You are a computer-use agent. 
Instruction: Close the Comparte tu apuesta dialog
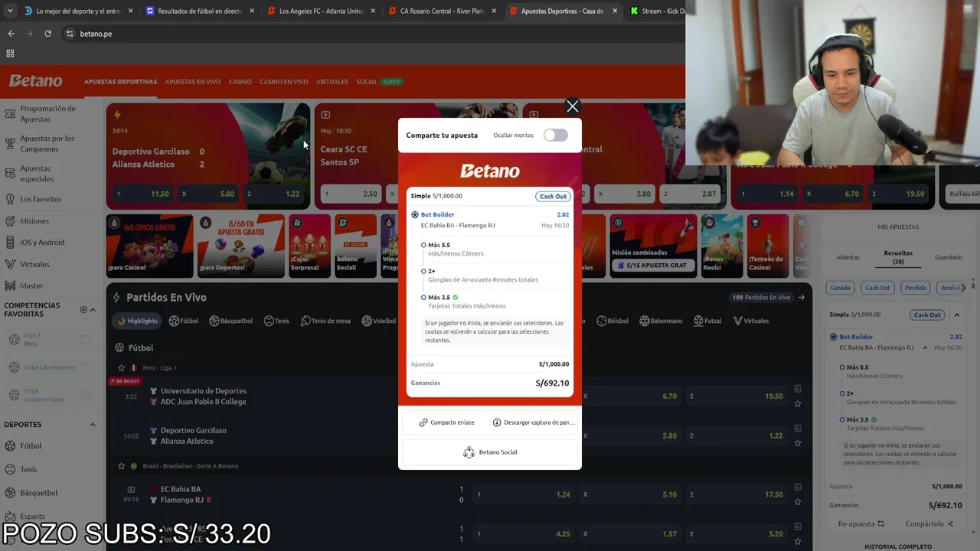572,107
